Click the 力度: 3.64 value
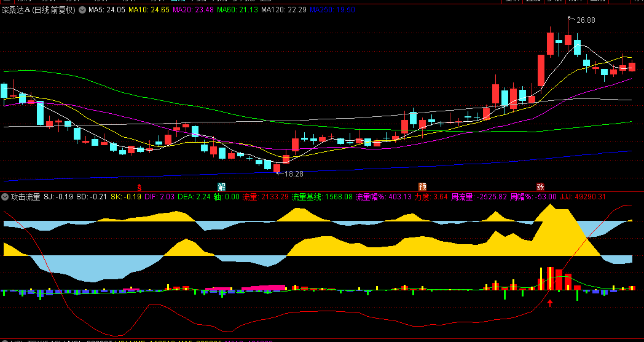644x342 pixels. pos(431,197)
